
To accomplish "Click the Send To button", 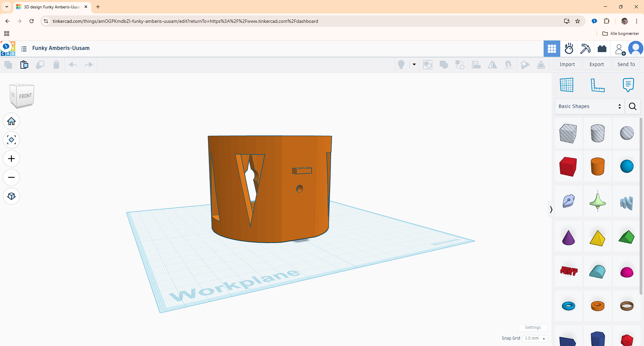I will 626,65.
